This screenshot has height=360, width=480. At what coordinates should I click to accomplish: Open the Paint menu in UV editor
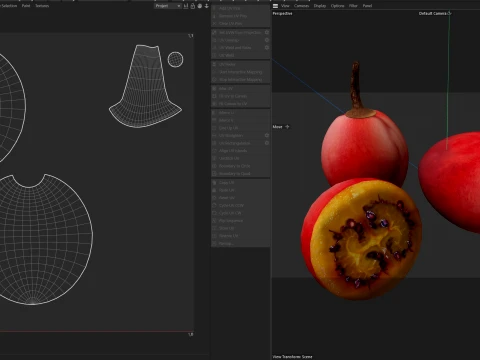pos(26,6)
